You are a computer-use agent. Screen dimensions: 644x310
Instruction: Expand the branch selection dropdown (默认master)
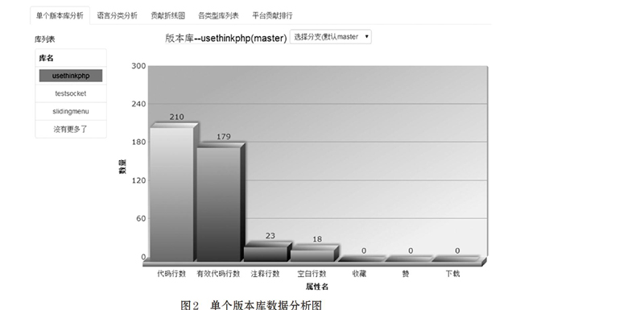point(330,36)
